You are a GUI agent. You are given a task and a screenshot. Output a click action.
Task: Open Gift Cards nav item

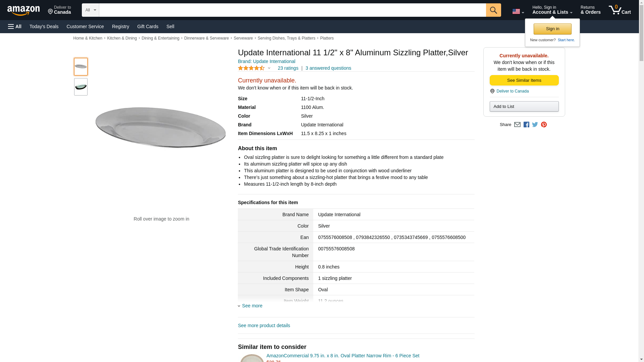(148, 26)
